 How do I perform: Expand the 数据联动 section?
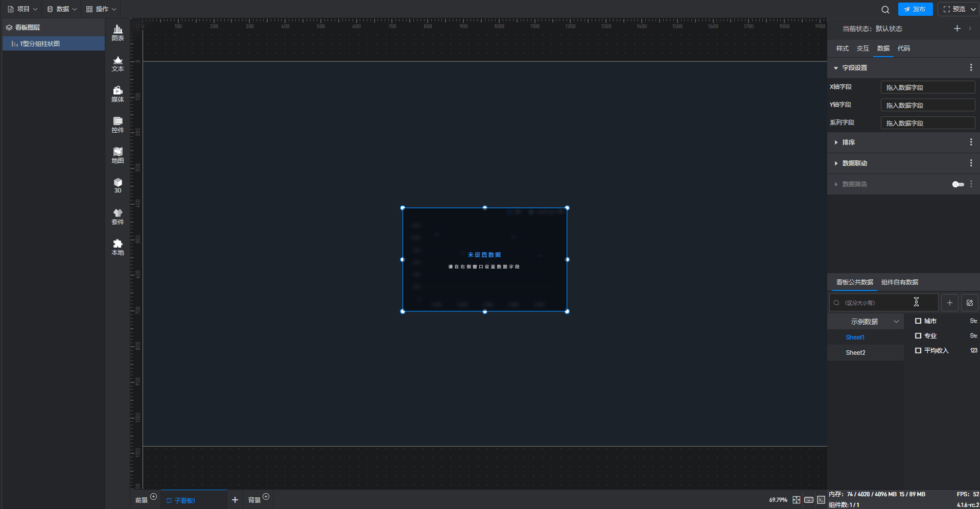[854, 163]
